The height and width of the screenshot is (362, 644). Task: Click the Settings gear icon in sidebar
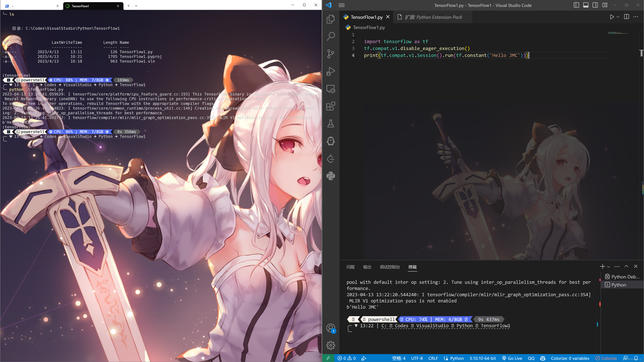[x=331, y=346]
